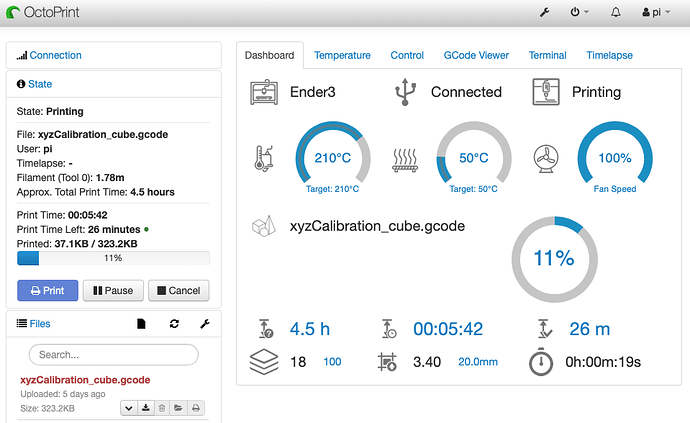The width and height of the screenshot is (690, 423).
Task: Click the State info icon
Action: [21, 84]
